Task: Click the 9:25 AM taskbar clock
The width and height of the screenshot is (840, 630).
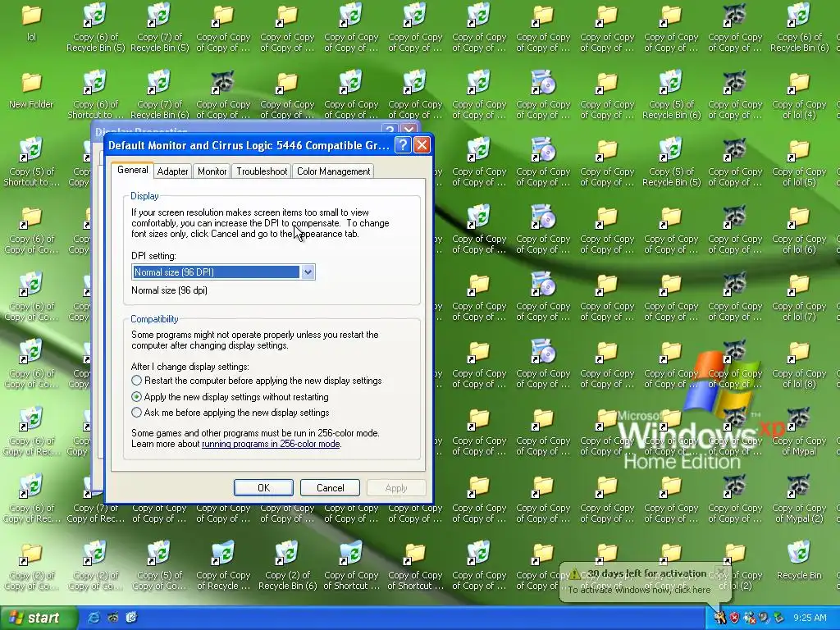Action: click(810, 618)
